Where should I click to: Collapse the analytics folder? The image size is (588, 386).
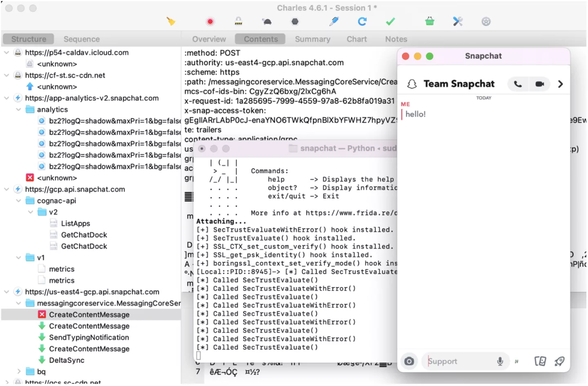point(18,109)
